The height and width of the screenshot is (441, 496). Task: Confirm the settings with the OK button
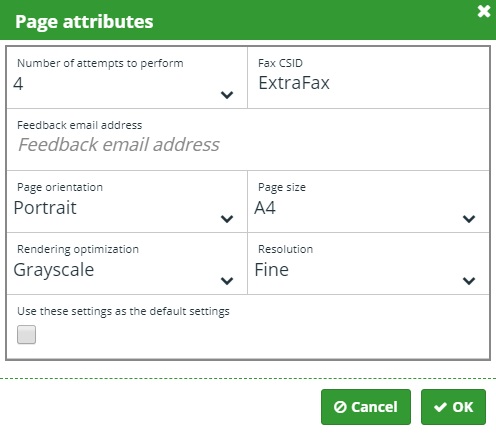click(453, 407)
